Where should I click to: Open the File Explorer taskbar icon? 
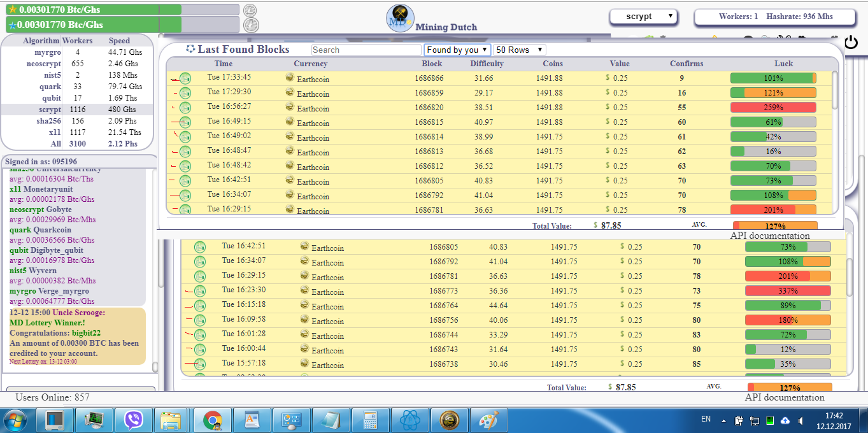coord(172,420)
